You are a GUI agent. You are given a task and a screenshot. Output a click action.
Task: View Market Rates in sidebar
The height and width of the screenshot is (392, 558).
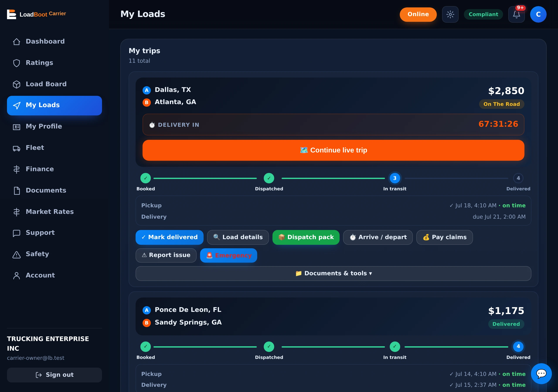[x=54, y=212]
